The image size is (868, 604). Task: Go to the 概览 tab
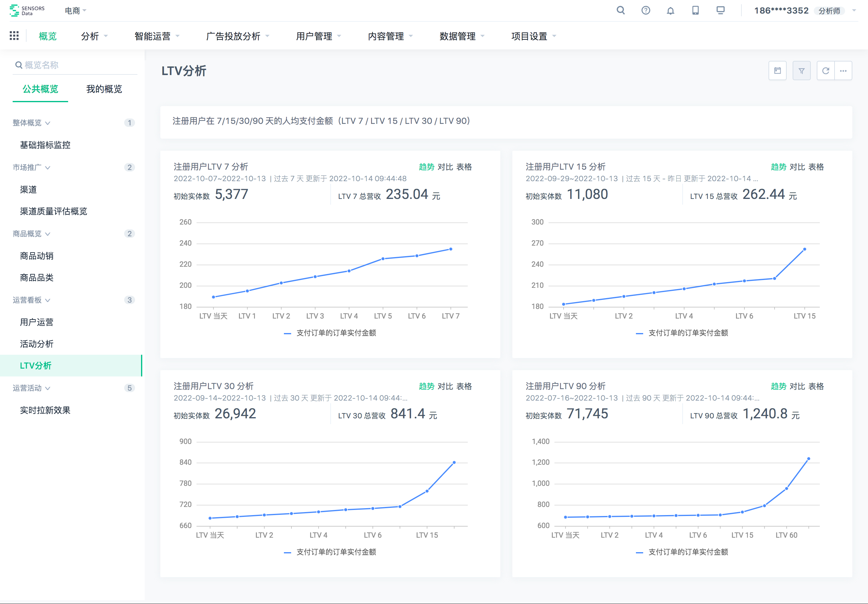[48, 36]
